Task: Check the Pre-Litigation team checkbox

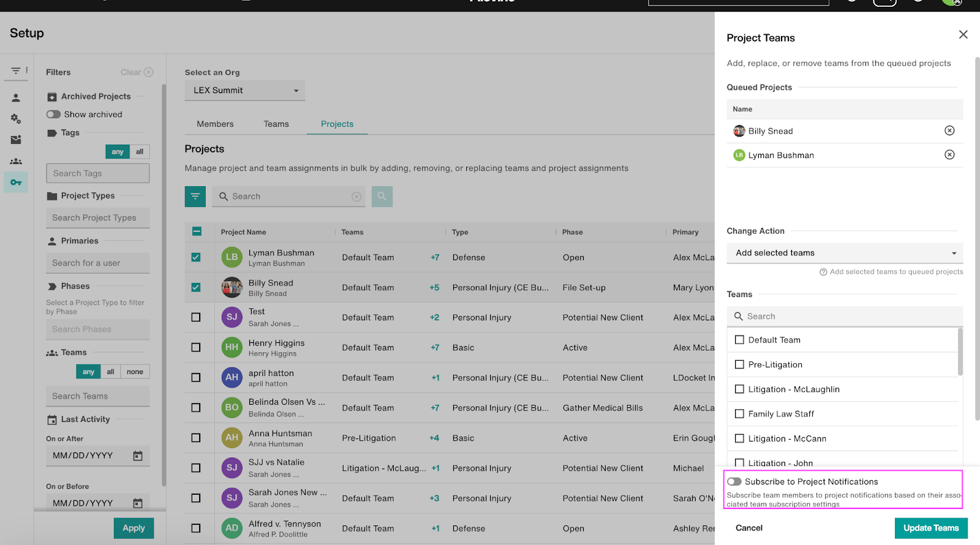Action: [739, 364]
